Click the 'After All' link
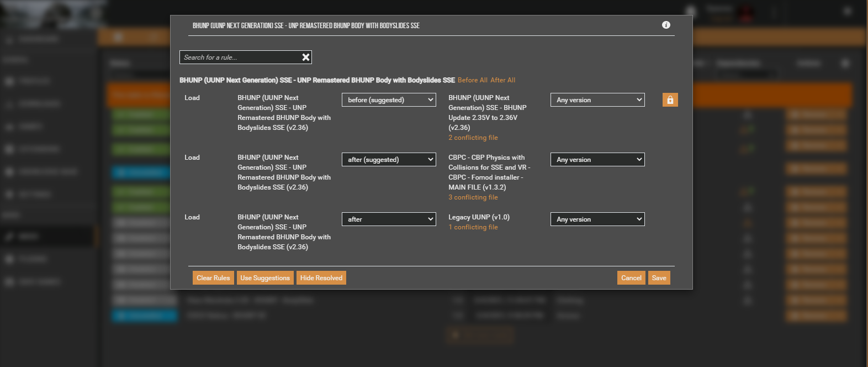The width and height of the screenshot is (868, 367). (x=503, y=80)
